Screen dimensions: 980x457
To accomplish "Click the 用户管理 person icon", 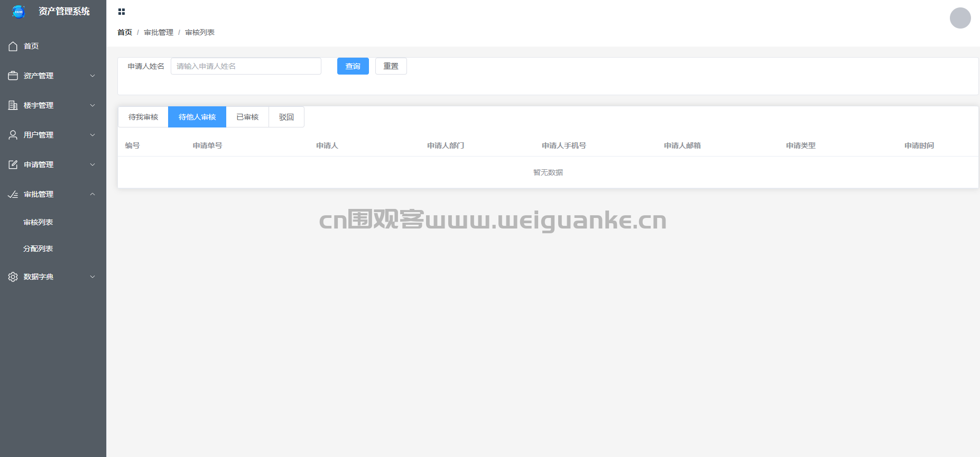I will (x=13, y=135).
